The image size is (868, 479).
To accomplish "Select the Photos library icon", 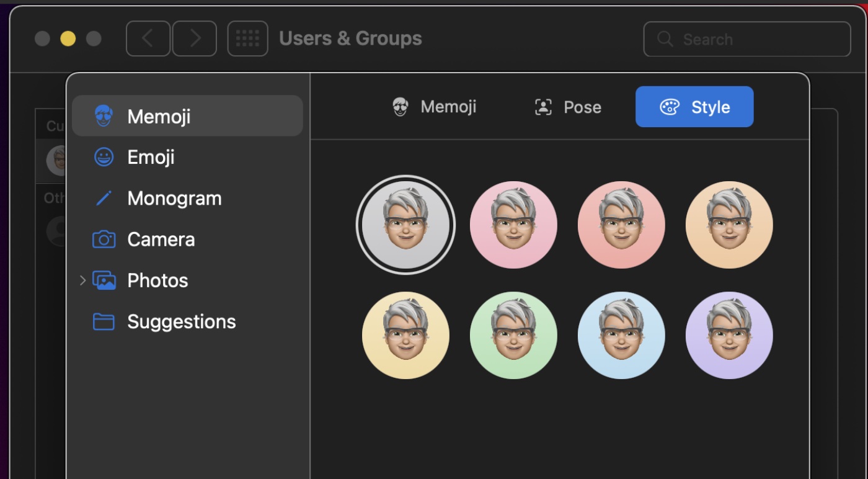I will (x=104, y=280).
